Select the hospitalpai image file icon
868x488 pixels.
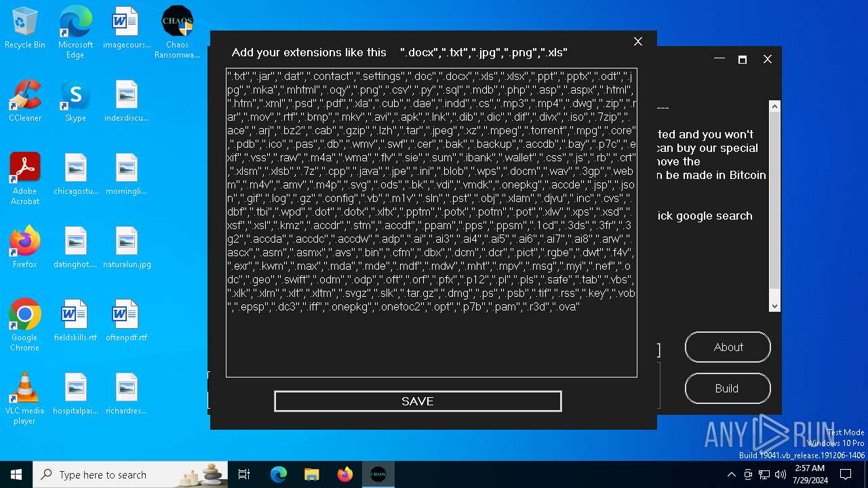coord(75,394)
